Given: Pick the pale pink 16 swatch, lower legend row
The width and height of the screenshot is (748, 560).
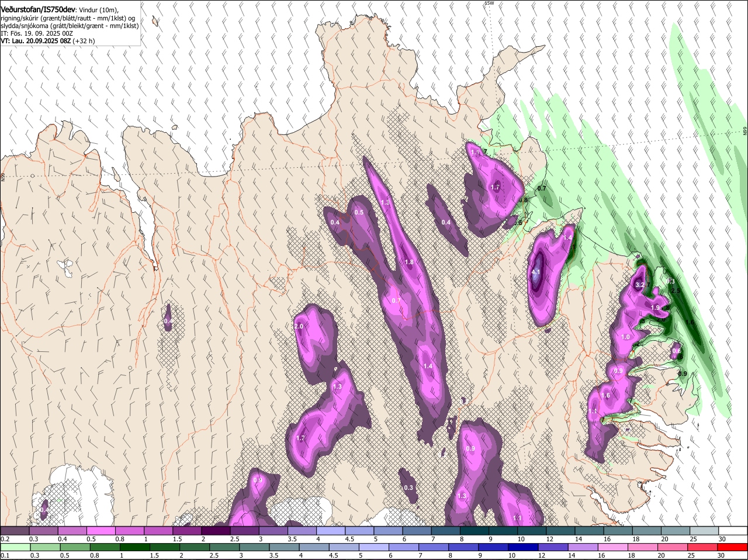Looking at the screenshot, I should coord(614,547).
